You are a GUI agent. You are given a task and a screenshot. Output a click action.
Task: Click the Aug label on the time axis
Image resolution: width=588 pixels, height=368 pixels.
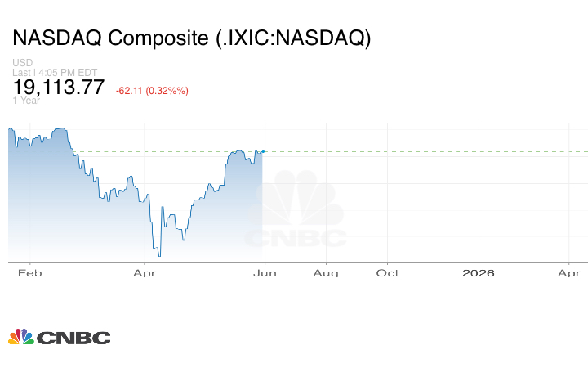click(327, 273)
